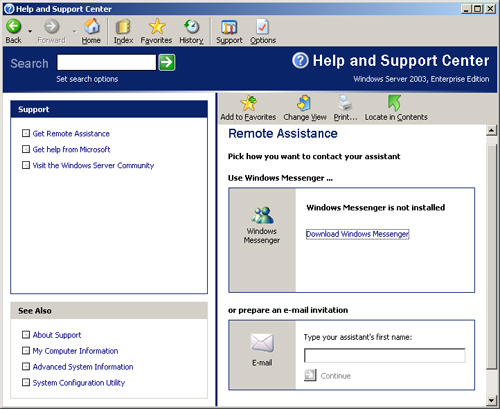The width and height of the screenshot is (500, 409).
Task: Click the green Back arrow icon
Action: point(14,26)
